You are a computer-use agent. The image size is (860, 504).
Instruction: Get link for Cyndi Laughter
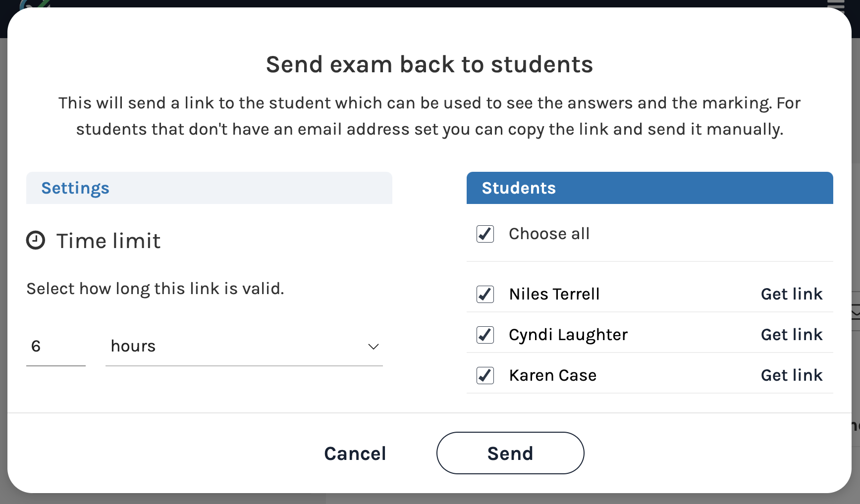pyautogui.click(x=791, y=335)
